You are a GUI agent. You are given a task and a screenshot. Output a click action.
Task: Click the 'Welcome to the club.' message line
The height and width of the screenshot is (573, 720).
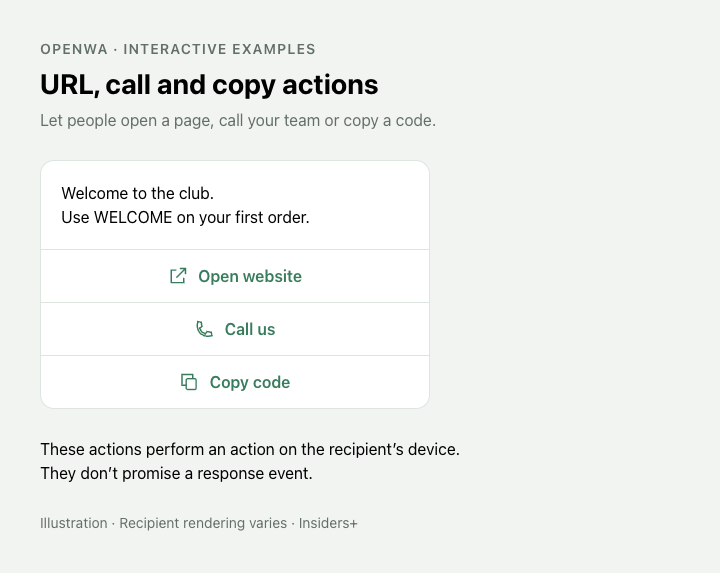[138, 193]
